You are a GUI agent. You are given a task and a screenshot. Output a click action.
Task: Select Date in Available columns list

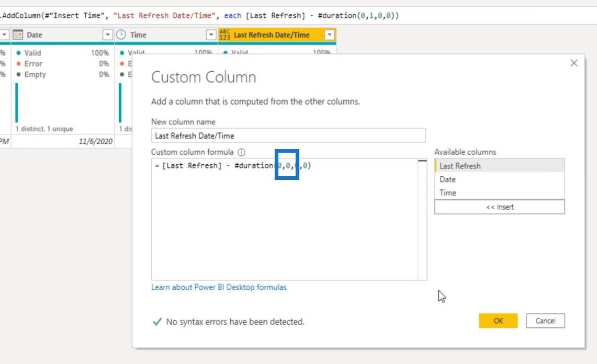[500, 179]
